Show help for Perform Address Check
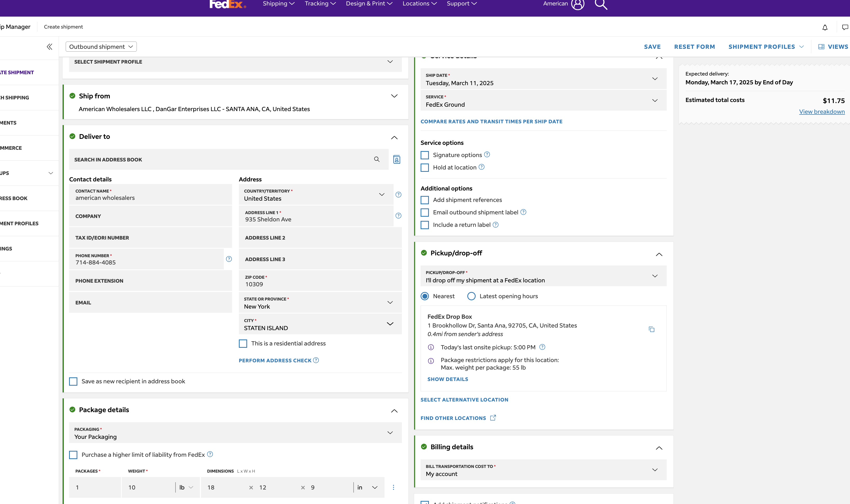Viewport: 850px width, 504px height. click(316, 360)
